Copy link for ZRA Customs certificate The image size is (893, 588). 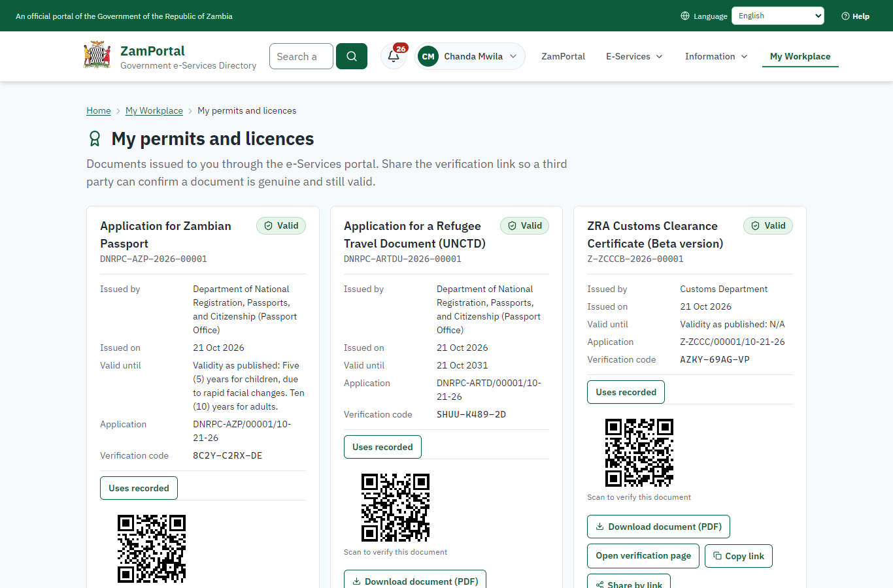[x=739, y=556]
